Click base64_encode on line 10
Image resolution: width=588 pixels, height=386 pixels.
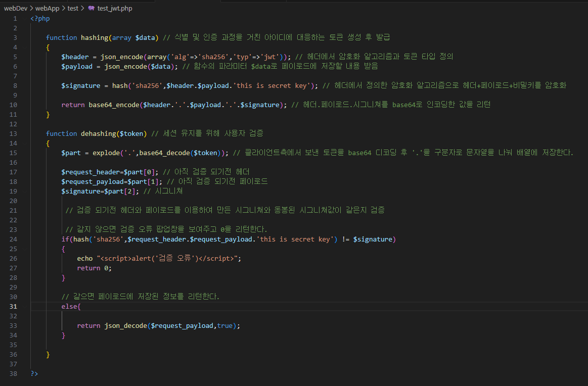coord(114,105)
